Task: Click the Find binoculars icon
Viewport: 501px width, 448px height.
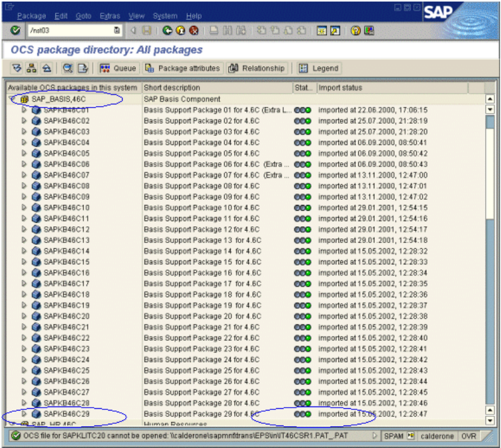Action: (x=227, y=31)
